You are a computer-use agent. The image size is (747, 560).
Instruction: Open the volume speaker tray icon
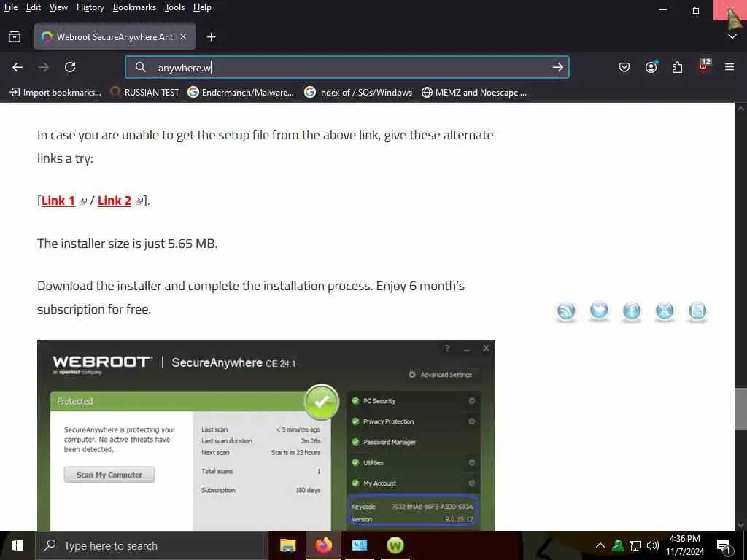pos(652,545)
